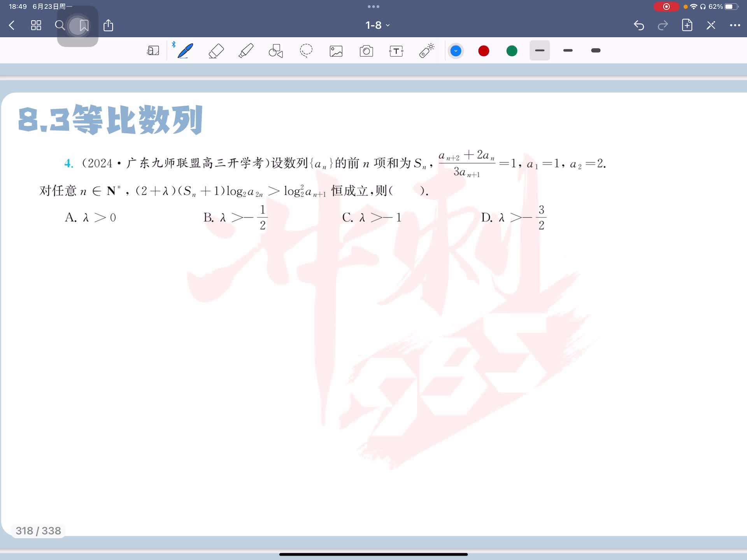Open the Shapes tool

click(x=276, y=51)
